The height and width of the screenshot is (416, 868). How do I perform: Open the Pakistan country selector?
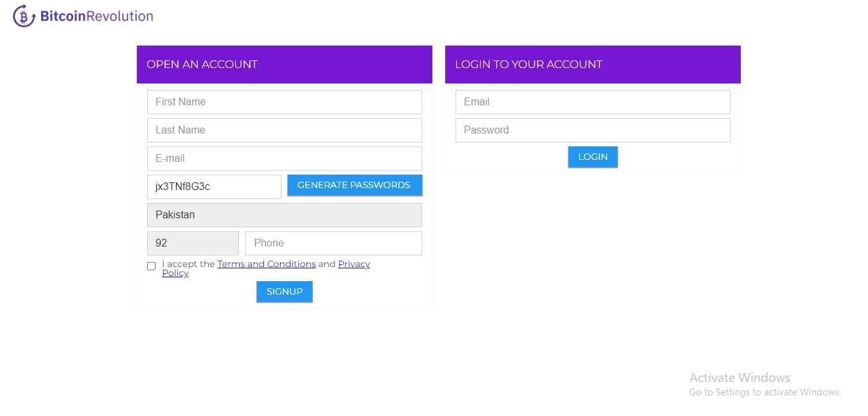(x=284, y=214)
